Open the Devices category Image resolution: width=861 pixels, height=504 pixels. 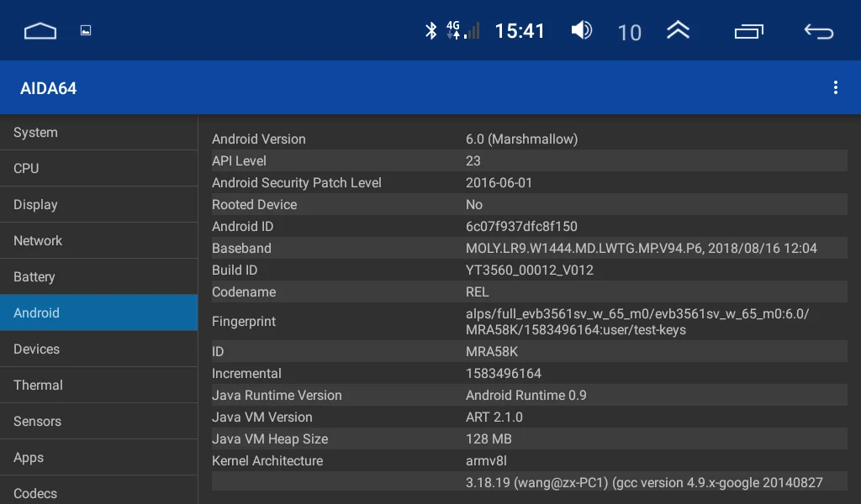pos(99,349)
